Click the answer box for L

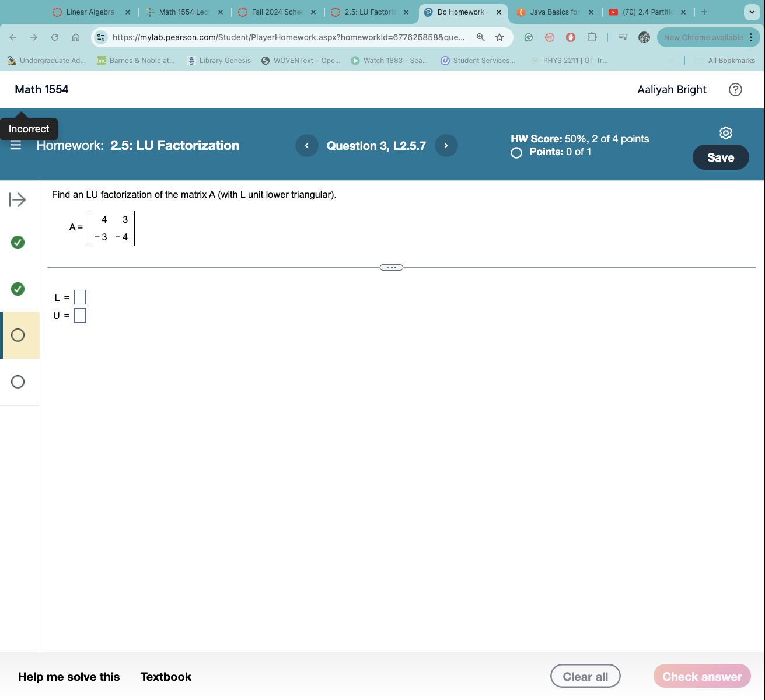80,297
